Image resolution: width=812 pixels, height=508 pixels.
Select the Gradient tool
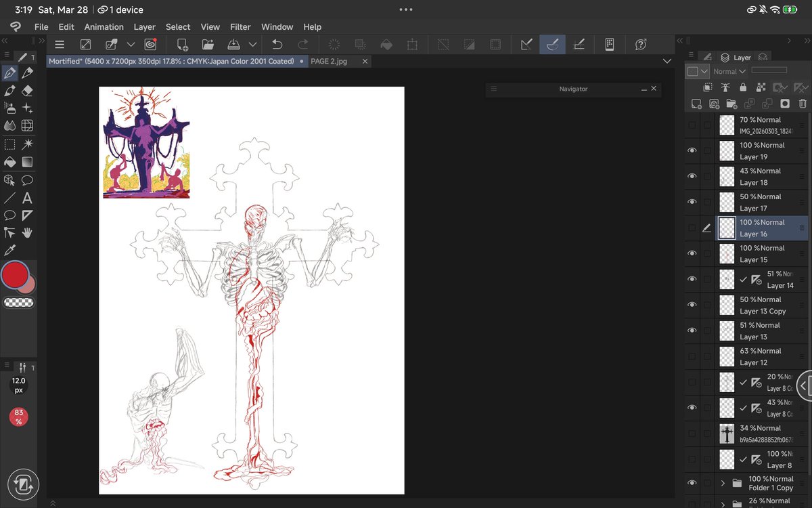click(27, 162)
